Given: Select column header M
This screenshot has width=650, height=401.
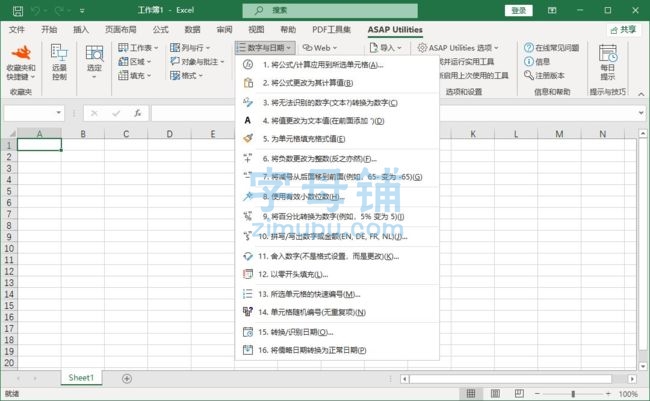Looking at the screenshot, I should tap(559, 134).
